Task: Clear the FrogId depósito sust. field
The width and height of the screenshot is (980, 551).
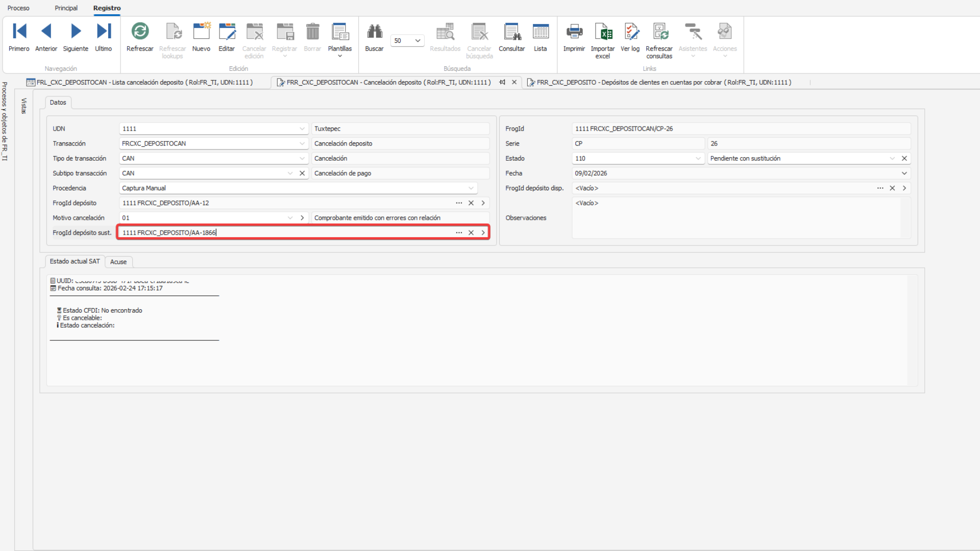Action: coord(471,233)
